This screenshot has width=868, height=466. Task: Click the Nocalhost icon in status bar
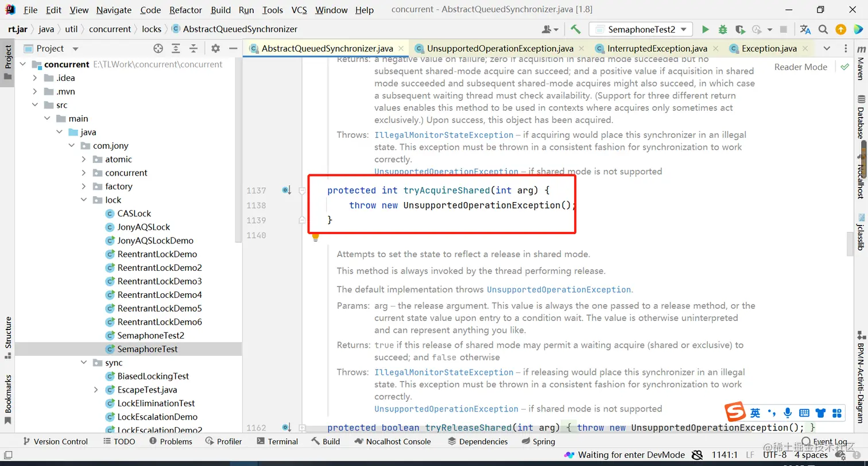(x=569, y=455)
